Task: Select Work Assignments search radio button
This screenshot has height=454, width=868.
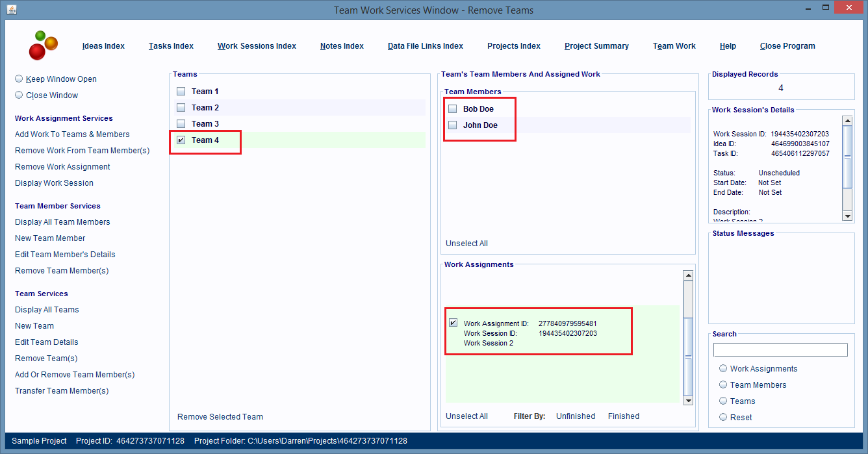Action: (723, 368)
